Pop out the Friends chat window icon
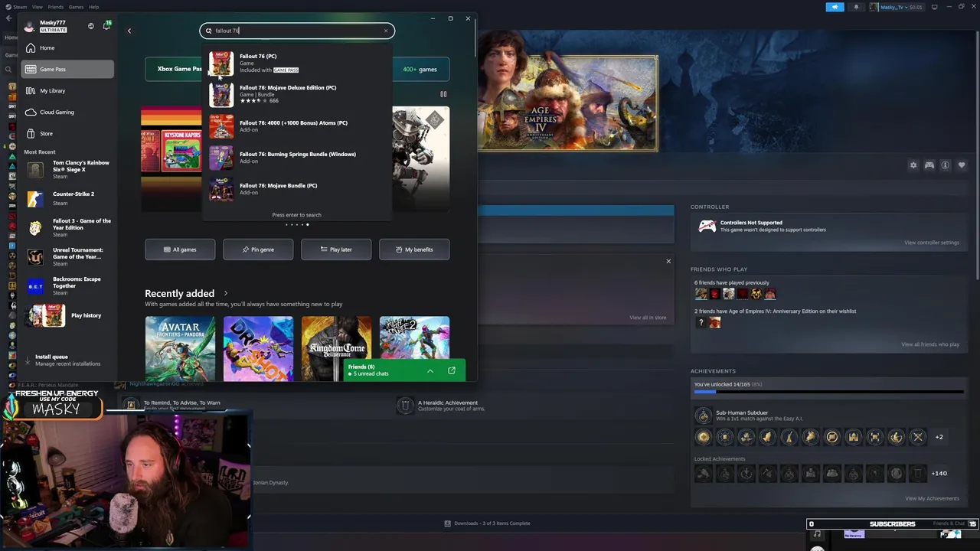Image resolution: width=980 pixels, height=551 pixels. pyautogui.click(x=452, y=370)
